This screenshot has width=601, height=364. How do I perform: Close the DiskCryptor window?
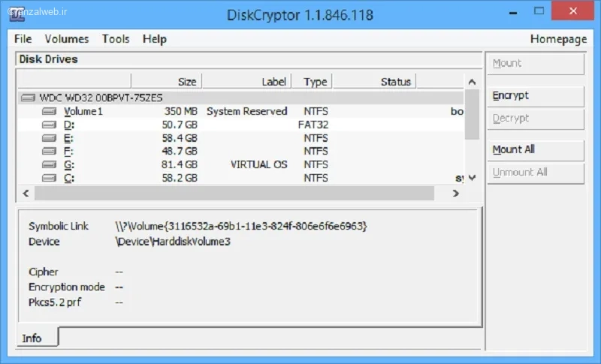click(573, 11)
